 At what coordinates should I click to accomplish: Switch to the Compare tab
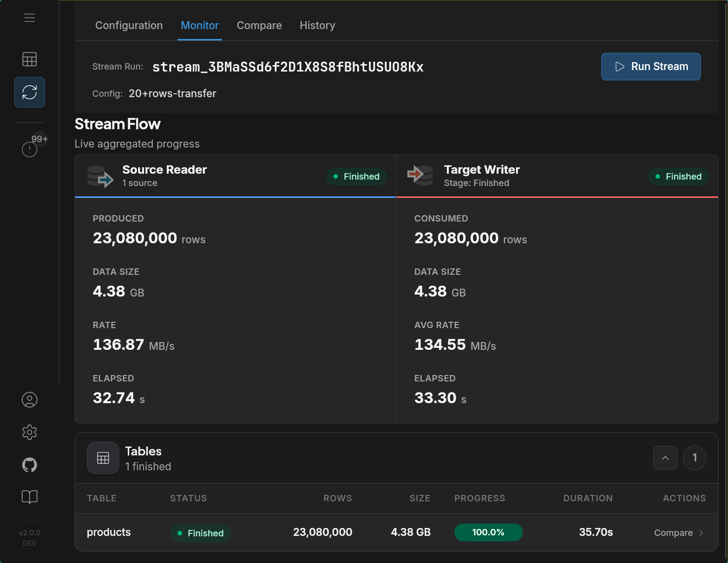tap(259, 26)
